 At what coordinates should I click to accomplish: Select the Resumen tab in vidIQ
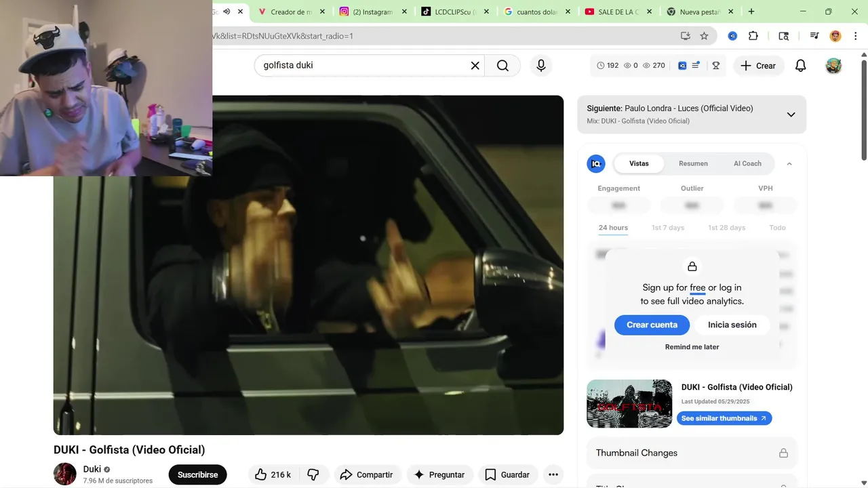[693, 163]
